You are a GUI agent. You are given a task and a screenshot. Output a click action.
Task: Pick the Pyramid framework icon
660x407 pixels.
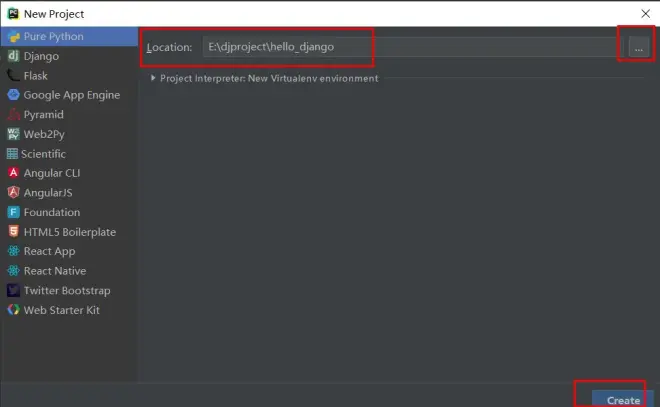[13, 114]
